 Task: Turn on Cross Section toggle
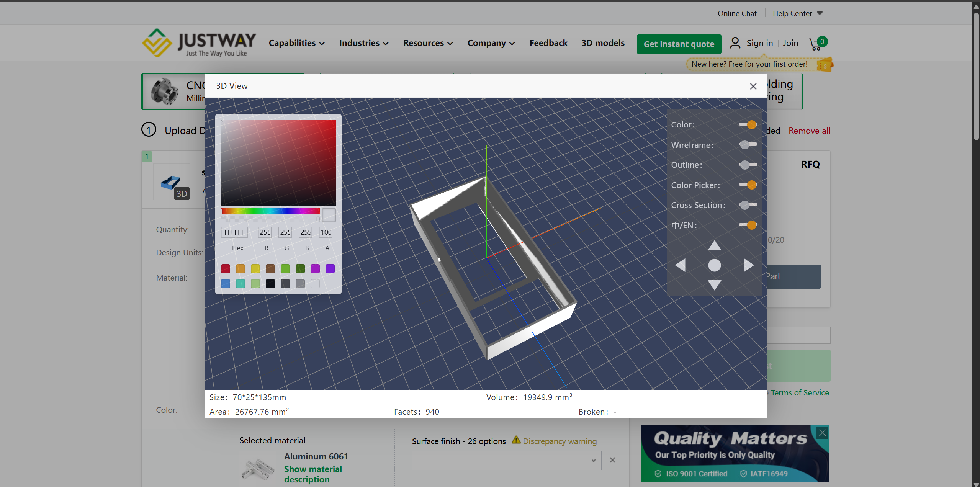(x=748, y=205)
